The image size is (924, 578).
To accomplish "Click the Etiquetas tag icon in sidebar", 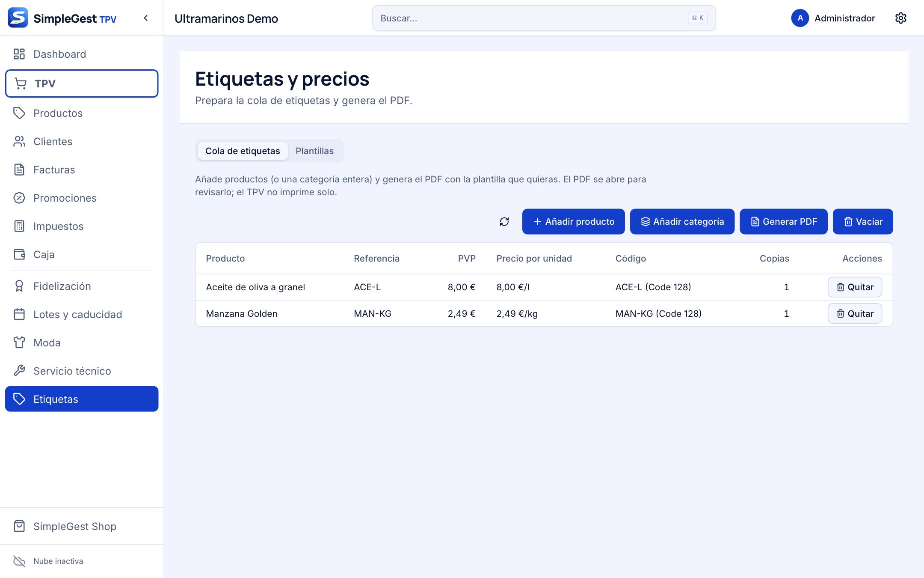I will (19, 399).
